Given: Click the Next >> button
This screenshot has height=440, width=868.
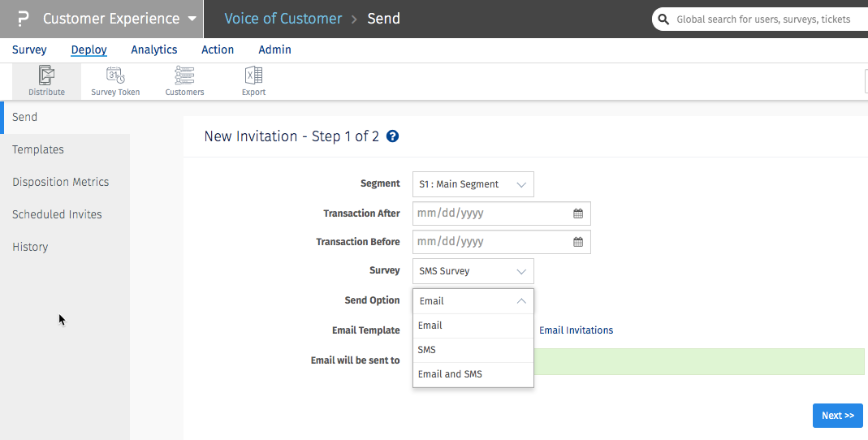Looking at the screenshot, I should 837,416.
